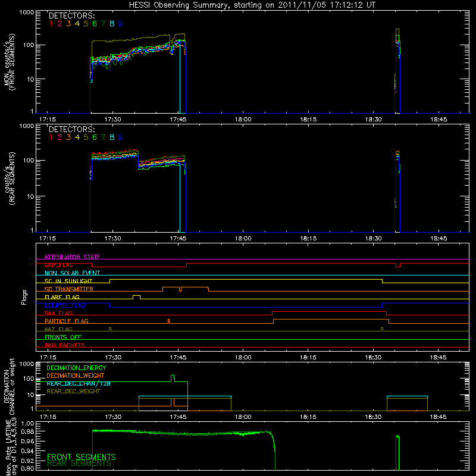Click the 17:45 tick label under front segments panel

pos(178,120)
